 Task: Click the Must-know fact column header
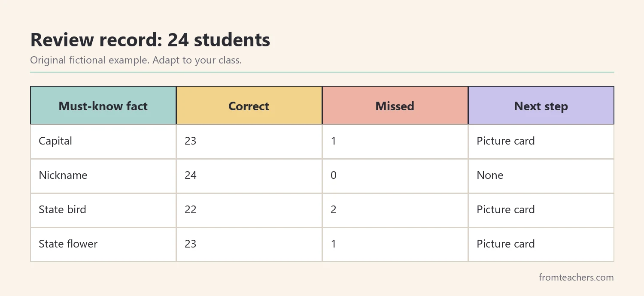[103, 106]
